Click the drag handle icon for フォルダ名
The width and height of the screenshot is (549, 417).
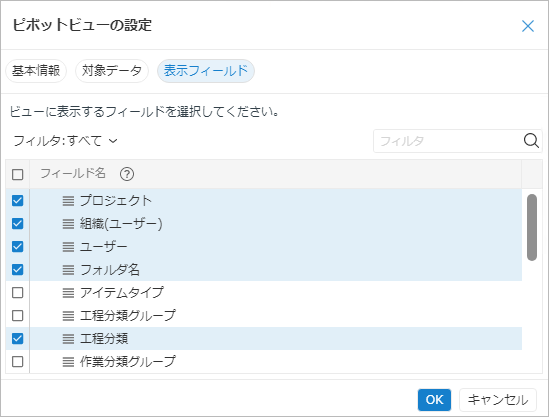pos(68,270)
